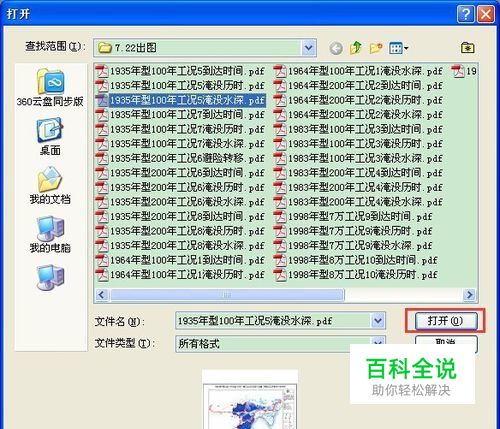Select 1935年型100年工况5淹没历时.pdf
500x429 pixels.
point(180,86)
